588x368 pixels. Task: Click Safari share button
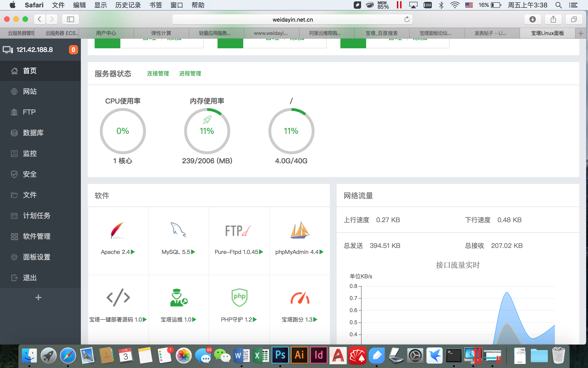553,19
